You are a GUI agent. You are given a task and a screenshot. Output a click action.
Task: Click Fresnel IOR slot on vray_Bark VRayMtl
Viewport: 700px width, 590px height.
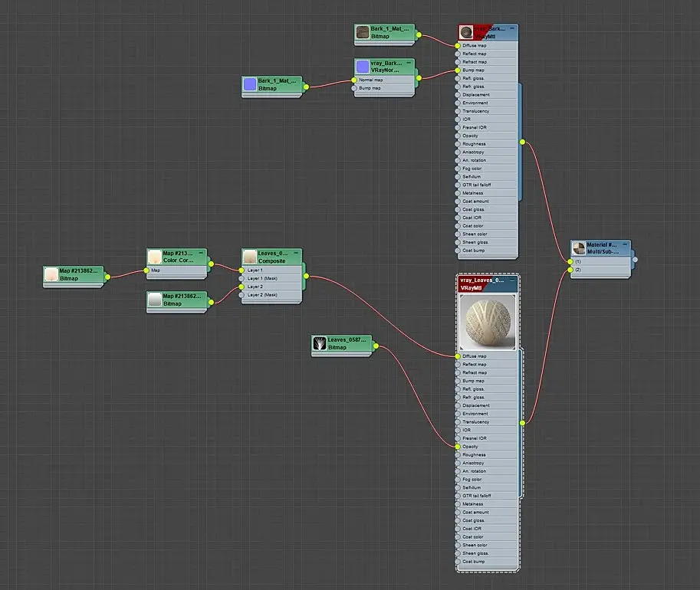(488, 128)
